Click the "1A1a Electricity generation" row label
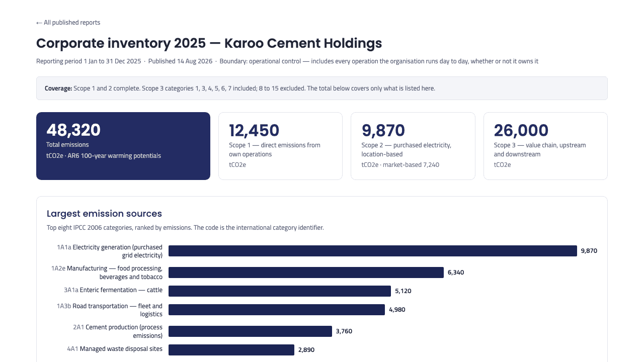 pyautogui.click(x=110, y=251)
